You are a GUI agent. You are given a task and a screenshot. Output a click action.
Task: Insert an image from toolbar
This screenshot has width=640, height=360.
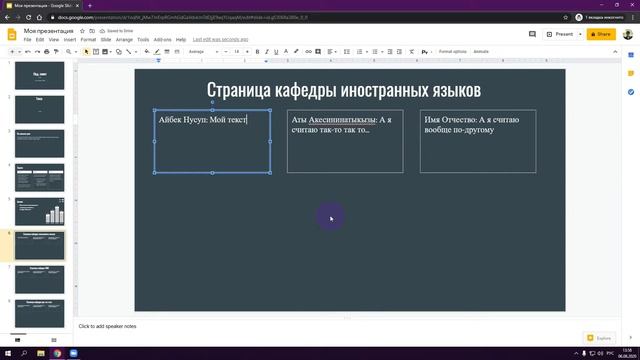[105, 52]
